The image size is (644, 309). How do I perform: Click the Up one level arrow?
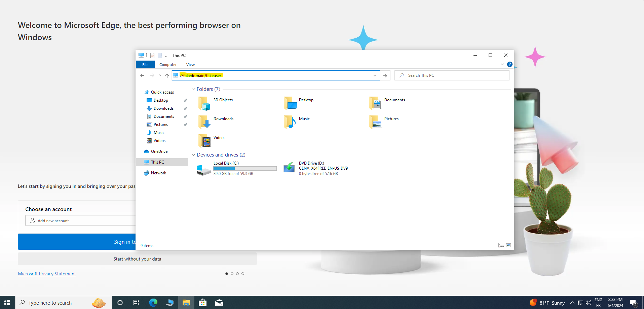(167, 75)
